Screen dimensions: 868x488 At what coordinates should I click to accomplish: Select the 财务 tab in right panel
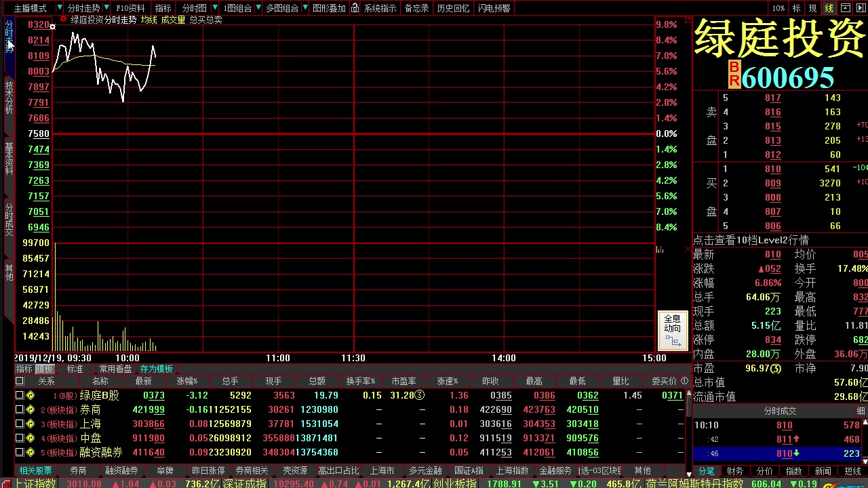[x=735, y=471]
